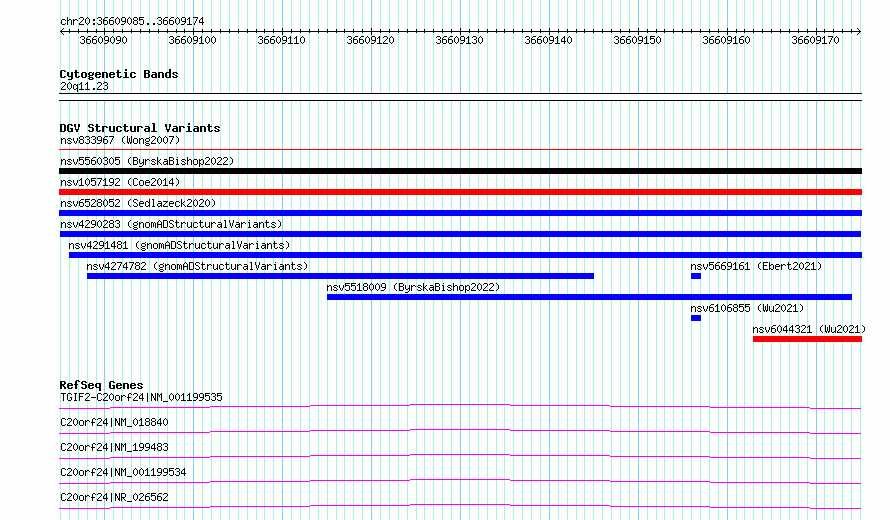
Task: Click the 20q11.23 band label
Action: pyautogui.click(x=84, y=86)
